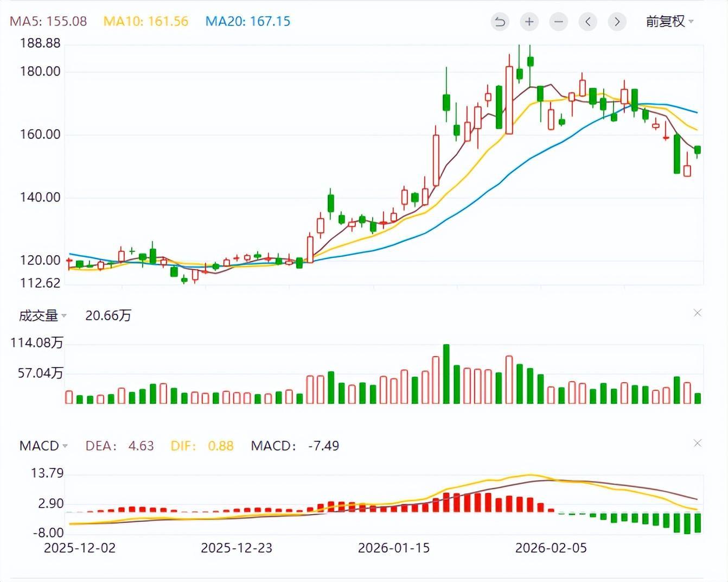This screenshot has width=728, height=582.
Task: Expand the MACD indicator selector
Action: (43, 446)
